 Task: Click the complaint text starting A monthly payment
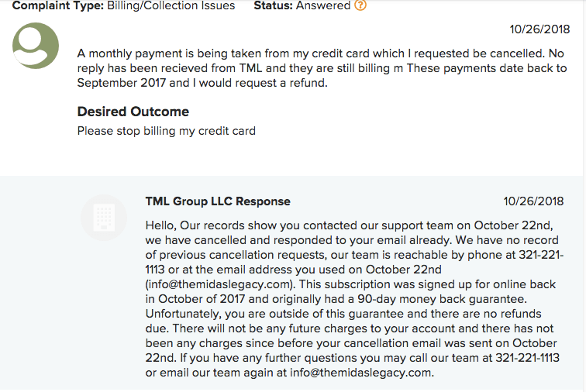tap(322, 68)
